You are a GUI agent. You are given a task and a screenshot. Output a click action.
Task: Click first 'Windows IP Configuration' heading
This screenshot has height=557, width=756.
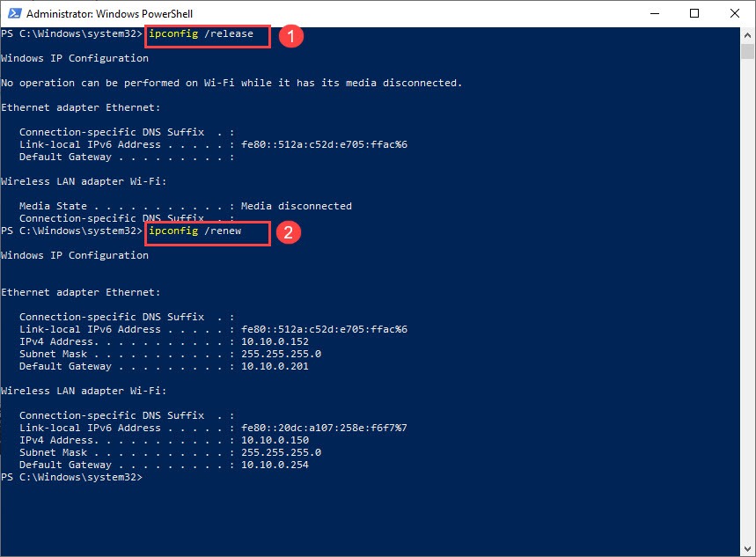[x=75, y=58]
